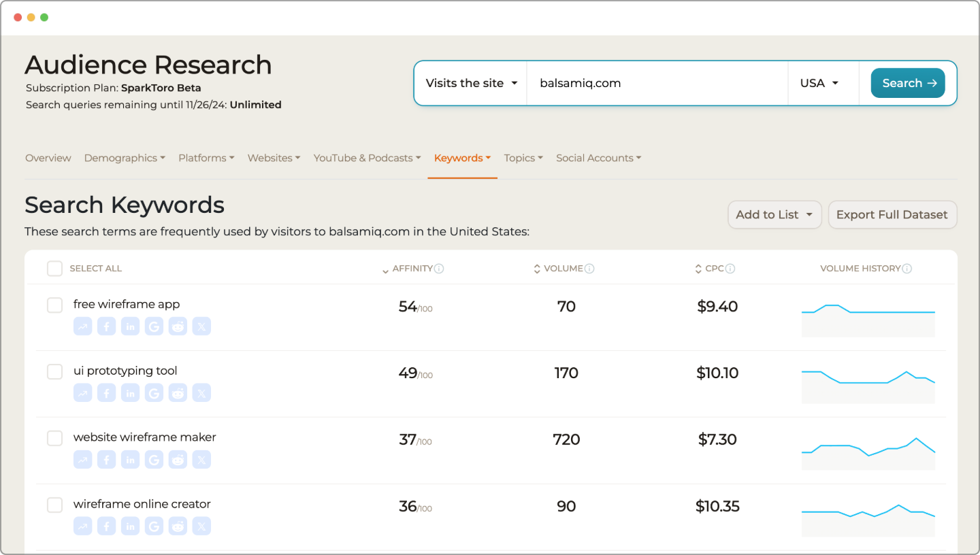Show info tooltip for Affinity column
Viewport: 980px width, 555px height.
[x=439, y=269]
